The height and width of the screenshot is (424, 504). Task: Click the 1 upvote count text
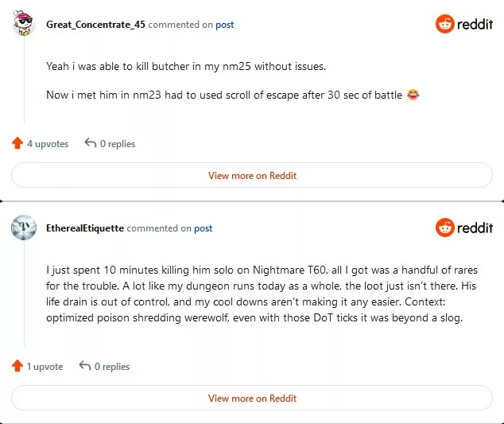point(45,367)
